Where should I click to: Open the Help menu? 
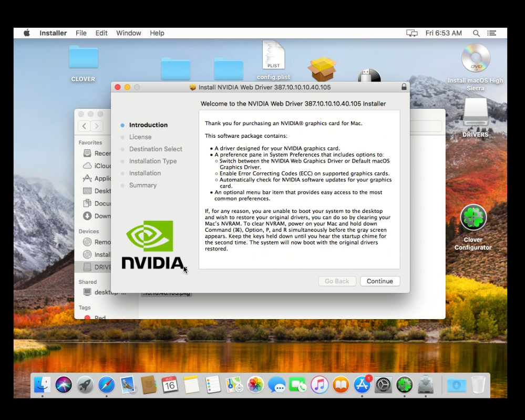click(x=157, y=33)
